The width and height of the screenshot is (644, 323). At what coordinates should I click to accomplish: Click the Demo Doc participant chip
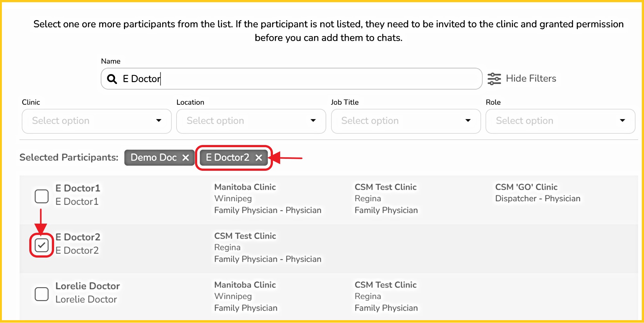(153, 158)
